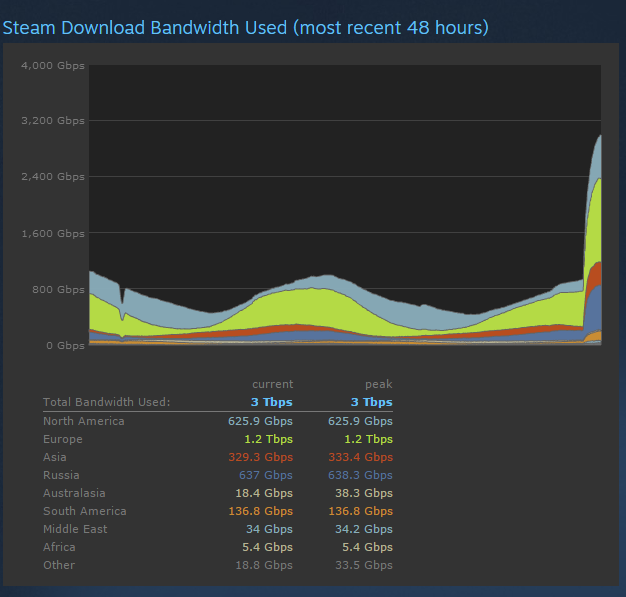Click the Middle East region label

pos(75,529)
